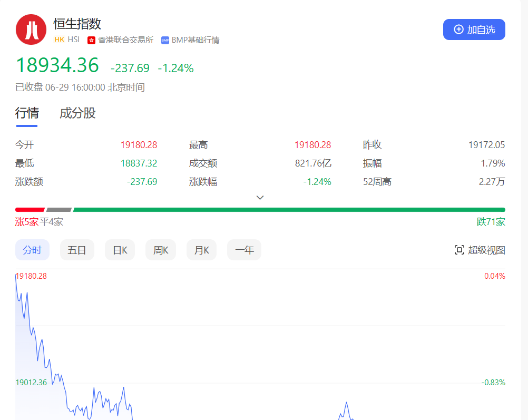Add index to watchlist with 加自选

coord(474,30)
